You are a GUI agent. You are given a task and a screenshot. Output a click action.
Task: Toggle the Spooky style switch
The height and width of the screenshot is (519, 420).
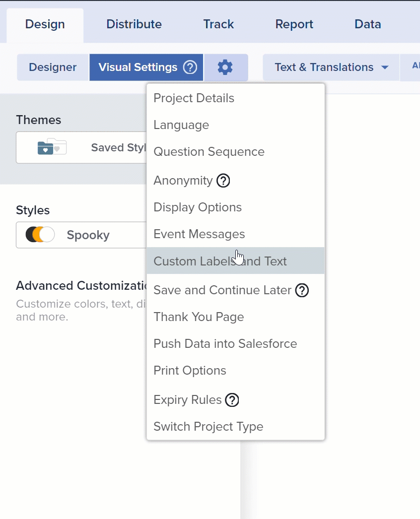tap(39, 235)
